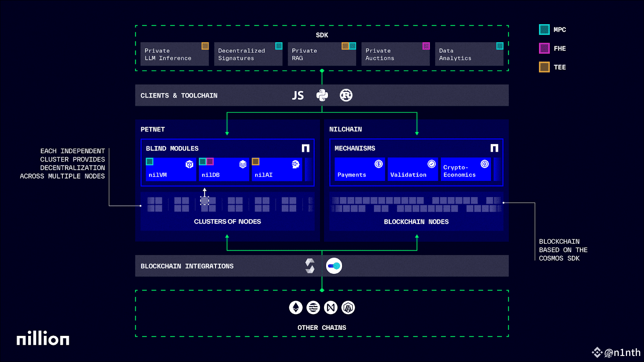644x362 pixels.
Task: Click the "CLUSTERS OF NODES" caption
Action: pyautogui.click(x=227, y=222)
